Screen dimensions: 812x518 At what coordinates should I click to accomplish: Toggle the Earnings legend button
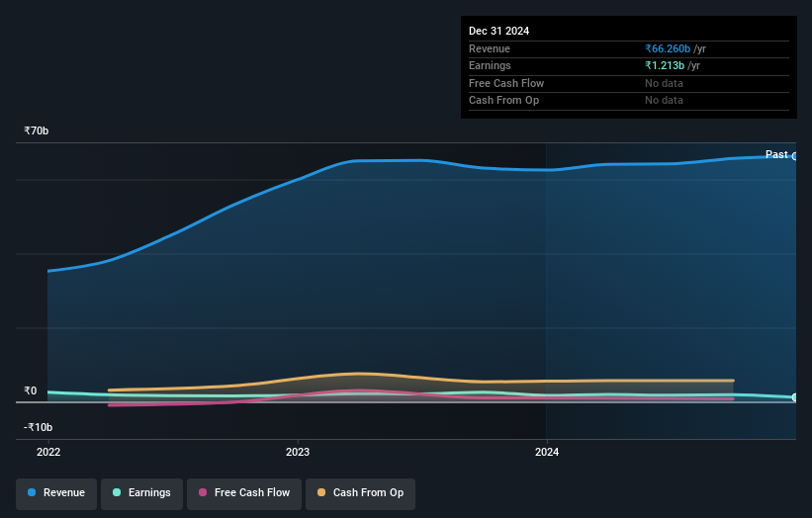point(141,493)
